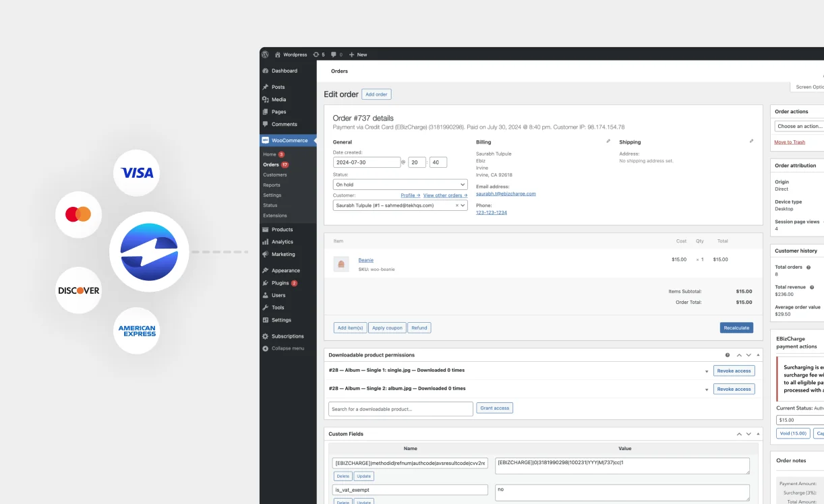Click the WordPress logo in admin bar
The height and width of the screenshot is (504, 824).
[265, 55]
